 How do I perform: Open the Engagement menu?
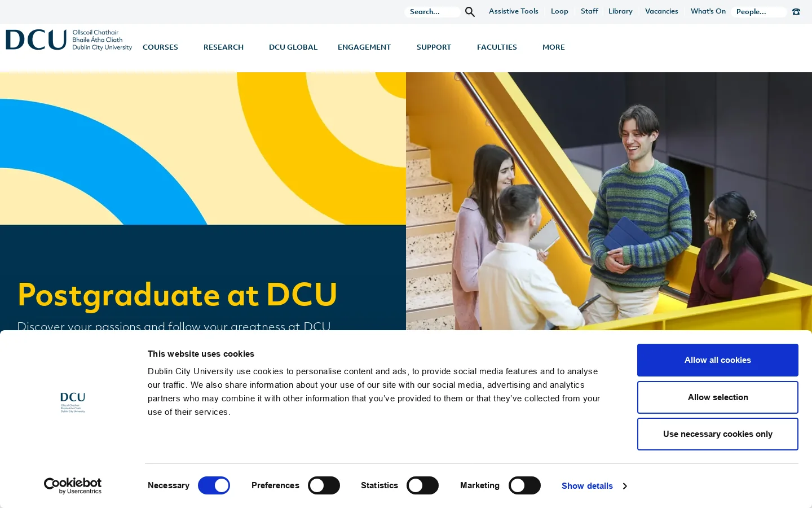tap(364, 47)
